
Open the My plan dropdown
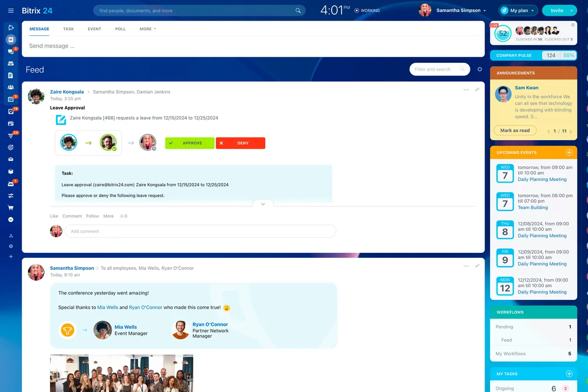click(518, 10)
